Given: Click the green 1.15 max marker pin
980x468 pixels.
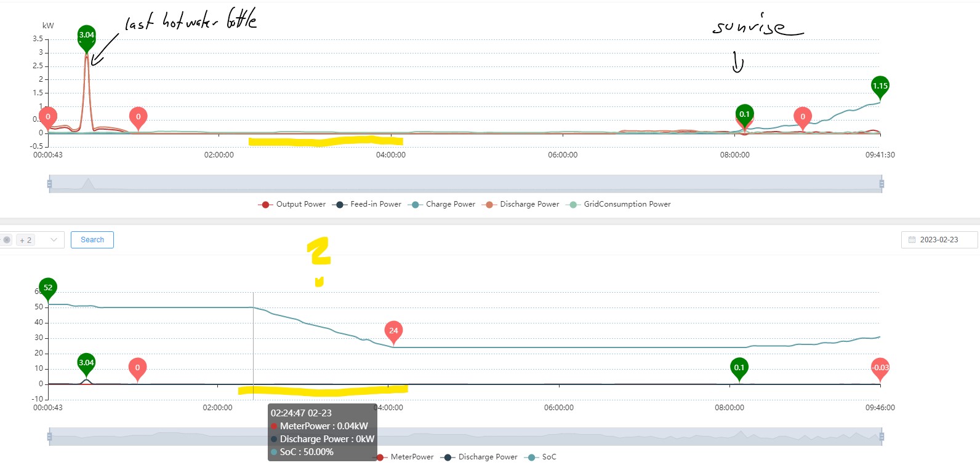Looking at the screenshot, I should tap(880, 87).
